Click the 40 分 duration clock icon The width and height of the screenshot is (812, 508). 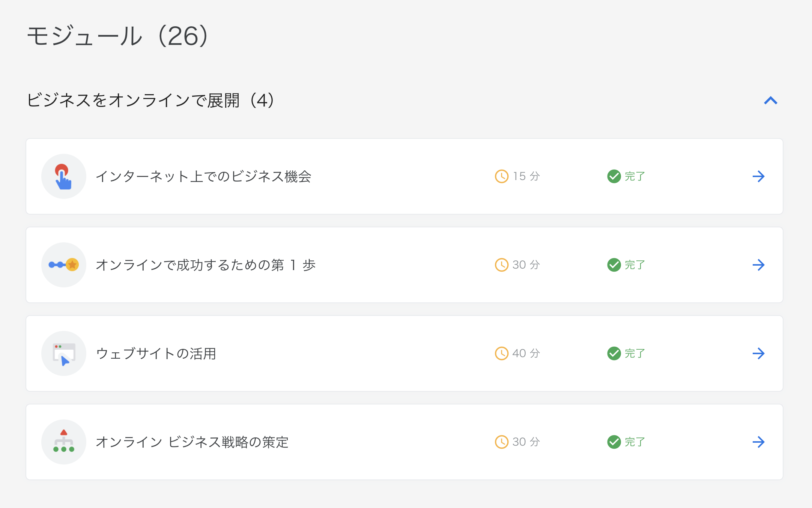click(502, 353)
